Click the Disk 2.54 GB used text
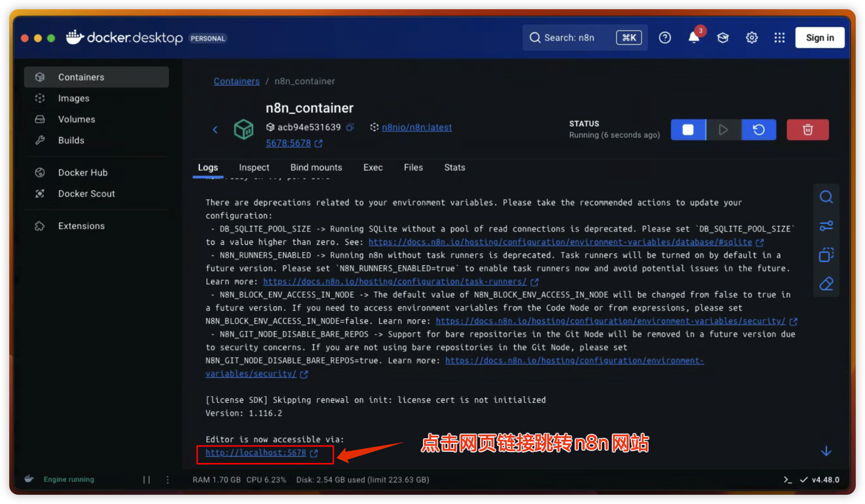This screenshot has height=504, width=865. [363, 479]
